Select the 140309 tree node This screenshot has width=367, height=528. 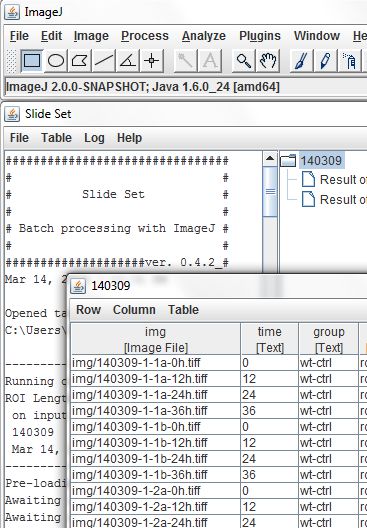[321, 161]
